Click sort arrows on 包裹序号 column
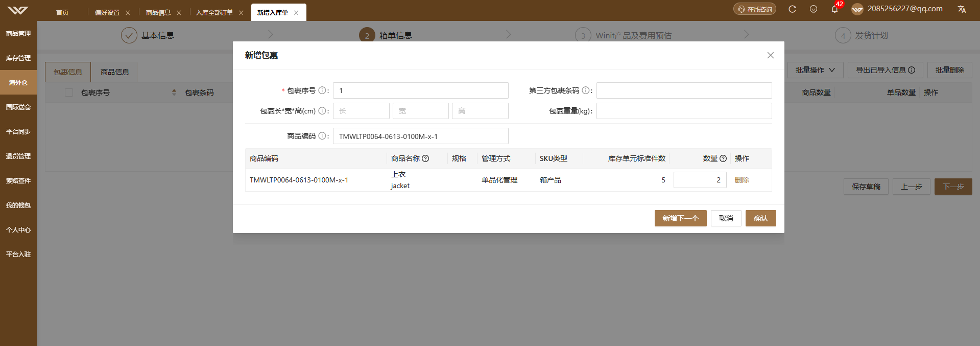 (174, 93)
